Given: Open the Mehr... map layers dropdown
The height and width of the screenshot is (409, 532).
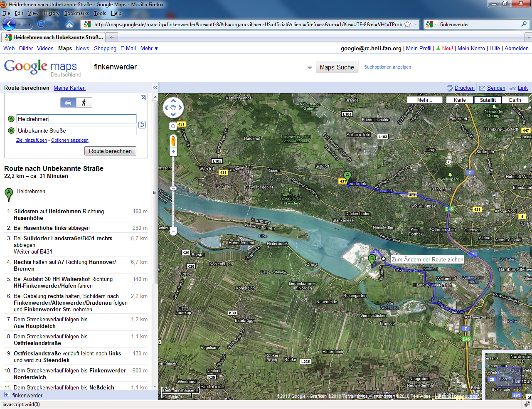Looking at the screenshot, I should [x=424, y=100].
